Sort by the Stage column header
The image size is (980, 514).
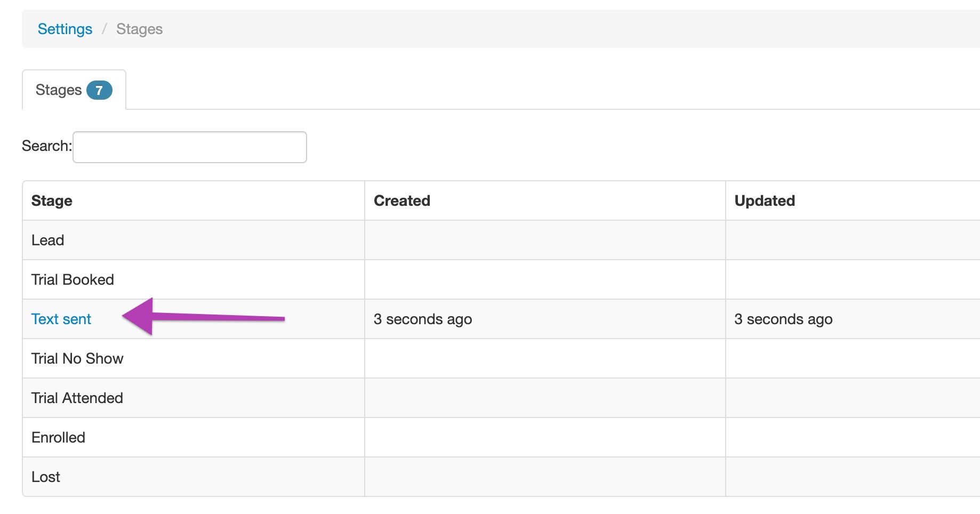[x=52, y=200]
